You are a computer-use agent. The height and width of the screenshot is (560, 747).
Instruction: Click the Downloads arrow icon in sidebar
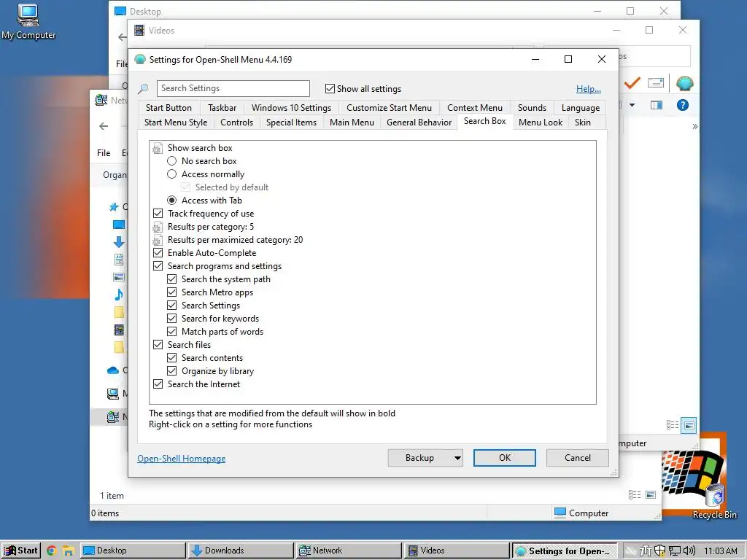coord(119,242)
